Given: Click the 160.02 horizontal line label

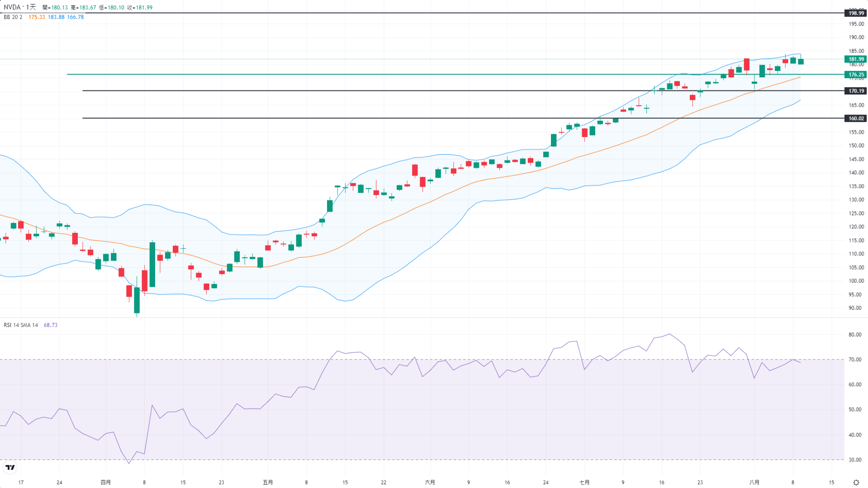Looking at the screenshot, I should click(856, 118).
